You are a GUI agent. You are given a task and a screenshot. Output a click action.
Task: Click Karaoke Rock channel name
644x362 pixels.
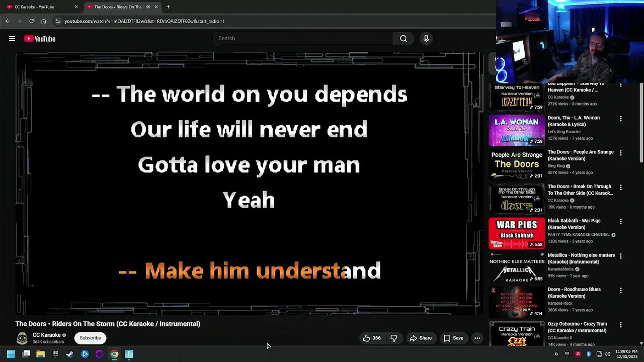[x=561, y=304]
